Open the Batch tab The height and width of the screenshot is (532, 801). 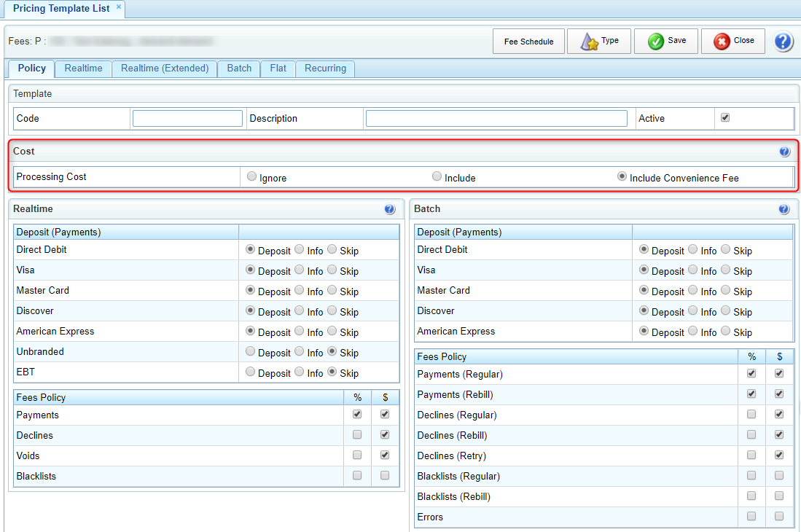(239, 69)
